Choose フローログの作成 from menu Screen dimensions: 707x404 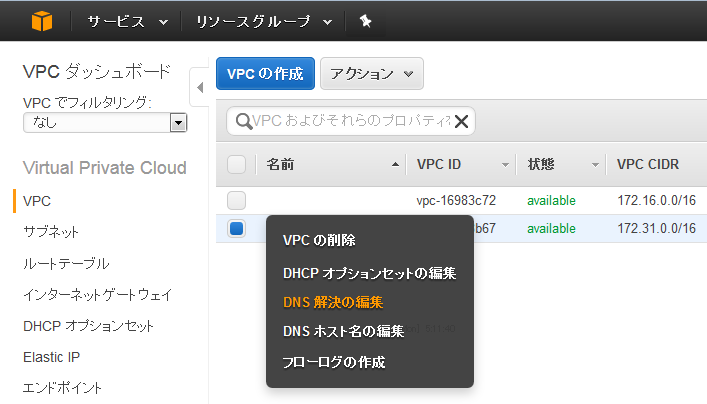coord(334,362)
